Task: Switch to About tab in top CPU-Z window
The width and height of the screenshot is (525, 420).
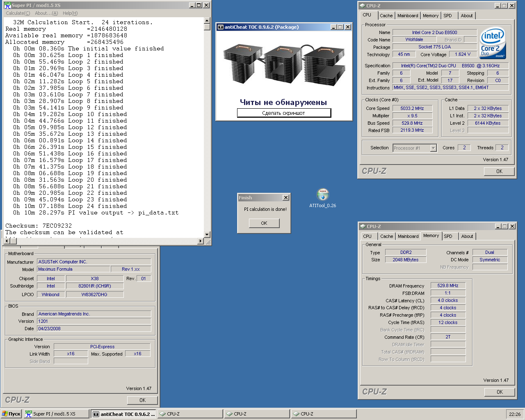Action: (x=467, y=16)
